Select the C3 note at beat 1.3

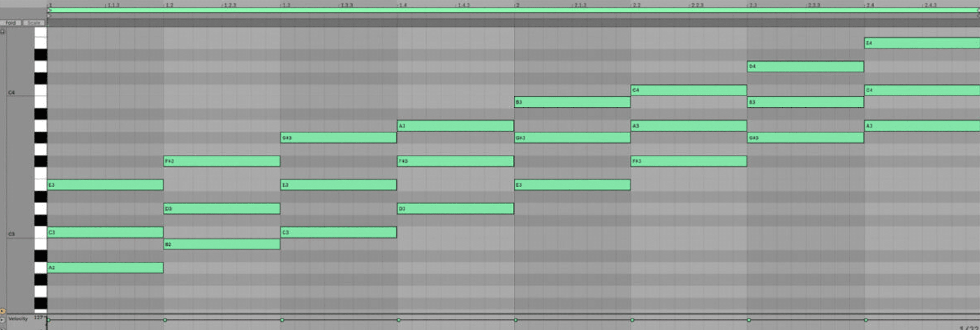pyautogui.click(x=339, y=232)
